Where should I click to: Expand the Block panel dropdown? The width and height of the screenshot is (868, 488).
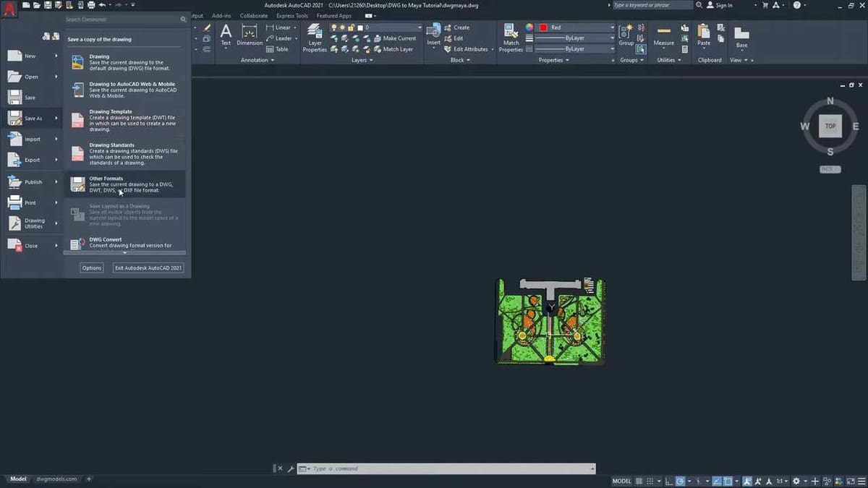click(x=459, y=60)
